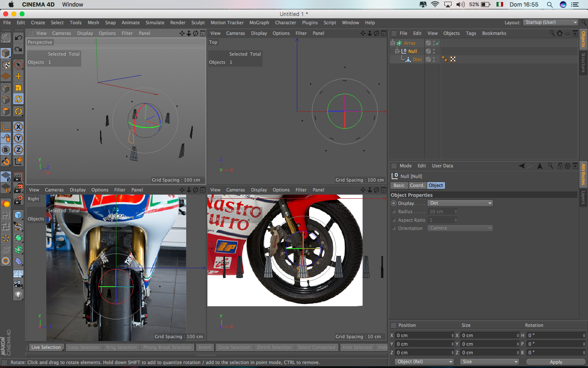Image resolution: width=588 pixels, height=368 pixels.
Task: Toggle Array object layer square
Action: pyautogui.click(x=428, y=43)
